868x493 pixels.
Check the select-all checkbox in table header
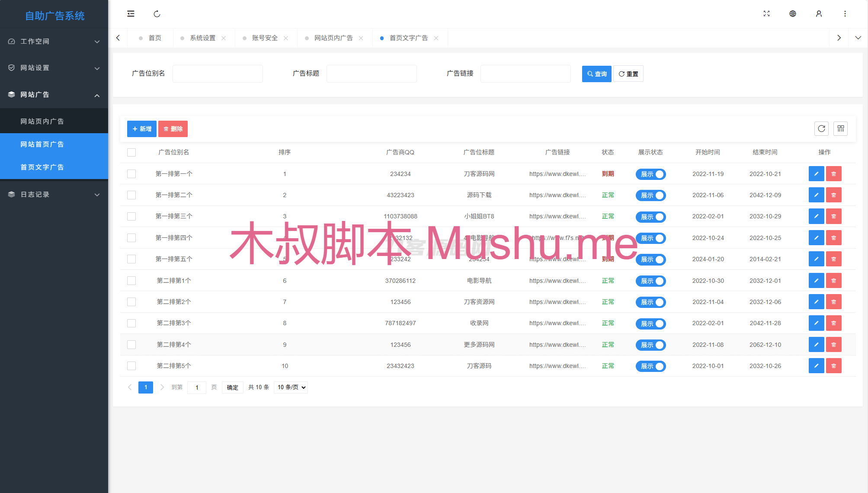[x=131, y=152]
